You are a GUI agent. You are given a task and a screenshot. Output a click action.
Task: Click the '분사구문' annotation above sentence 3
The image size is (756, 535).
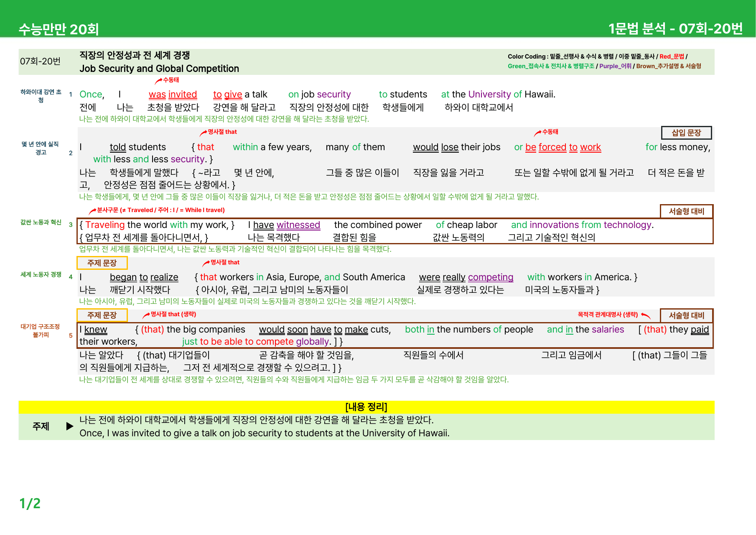point(160,210)
